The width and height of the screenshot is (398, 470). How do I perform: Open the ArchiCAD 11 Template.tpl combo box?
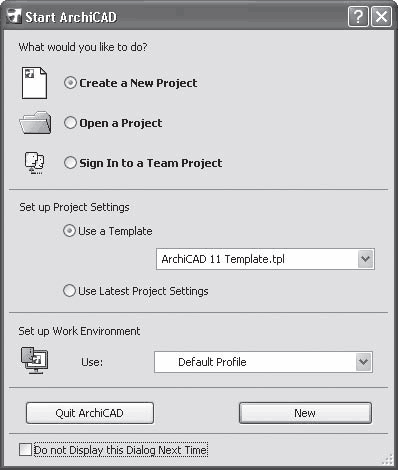click(x=265, y=259)
